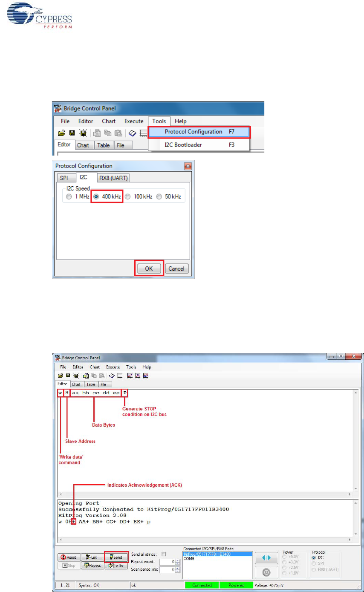
Task: Click the paste clipboard icon in the full Bridge Control Panel
Action: (102, 376)
